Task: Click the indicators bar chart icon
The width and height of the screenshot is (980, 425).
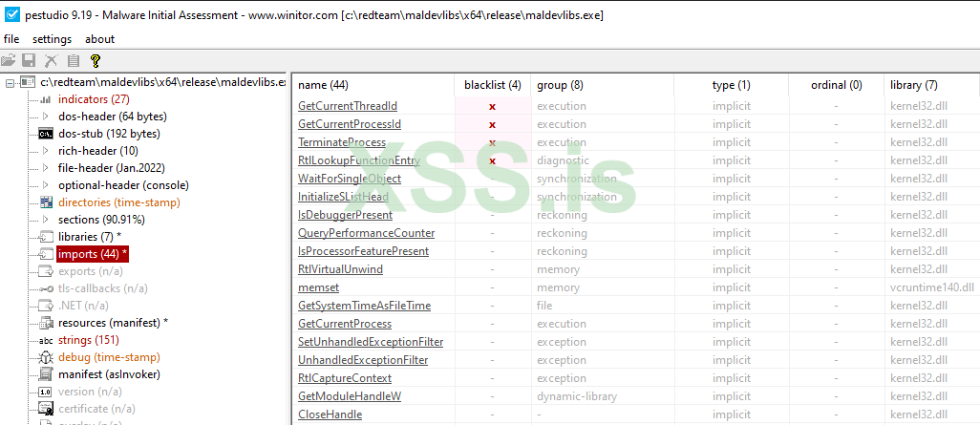Action: [x=46, y=99]
